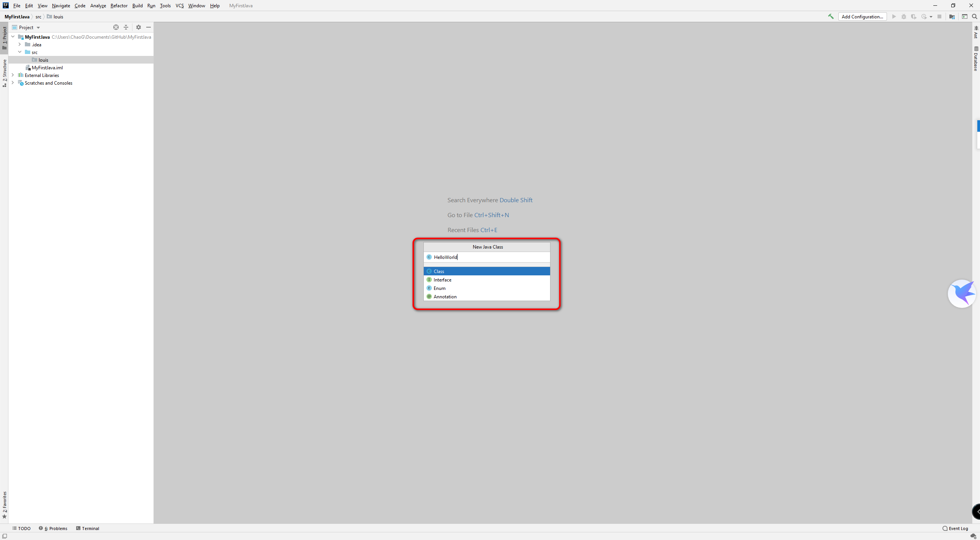Click Add Configuration button

pyautogui.click(x=862, y=16)
